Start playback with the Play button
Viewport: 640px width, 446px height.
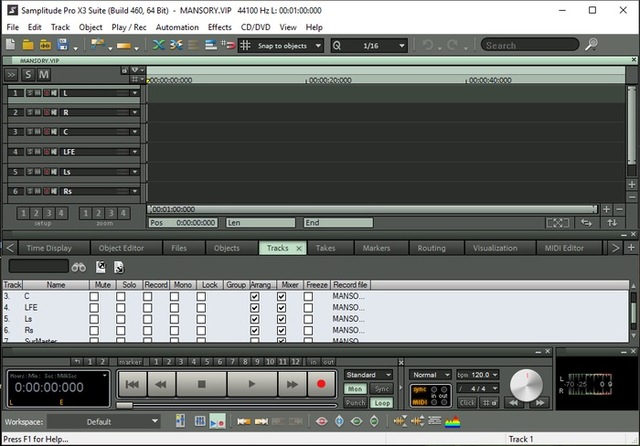pyautogui.click(x=251, y=383)
